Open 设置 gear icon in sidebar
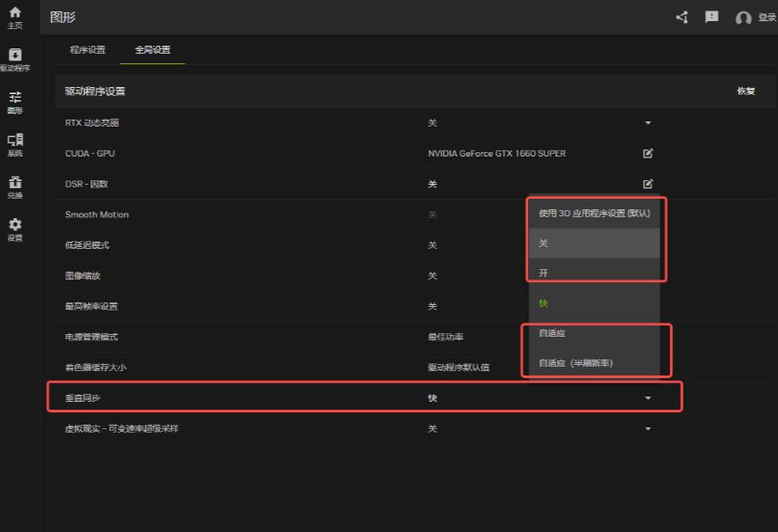This screenshot has height=532, width=778. (15, 229)
